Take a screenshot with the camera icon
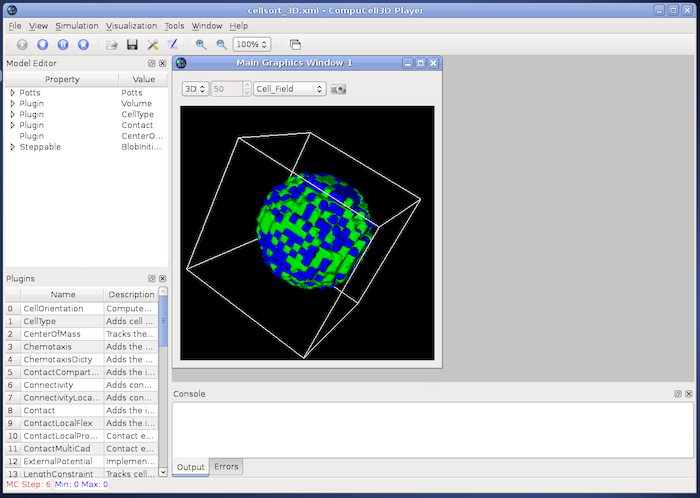This screenshot has height=498, width=700. pyautogui.click(x=339, y=89)
